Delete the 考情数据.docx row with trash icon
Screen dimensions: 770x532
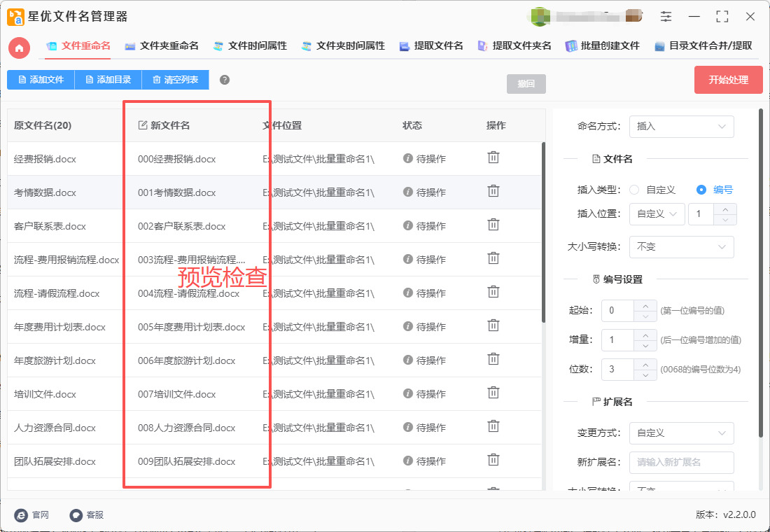493,191
